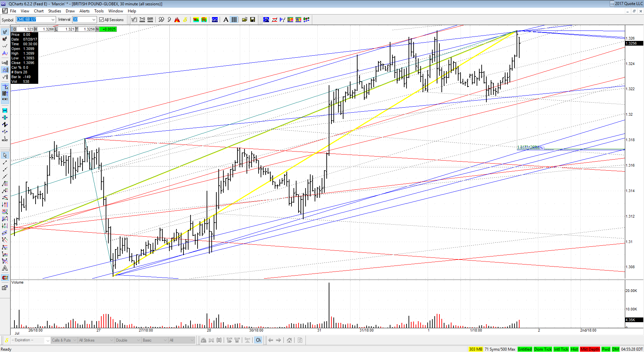This screenshot has height=352, width=644.
Task: Open the Draw menu
Action: point(70,11)
